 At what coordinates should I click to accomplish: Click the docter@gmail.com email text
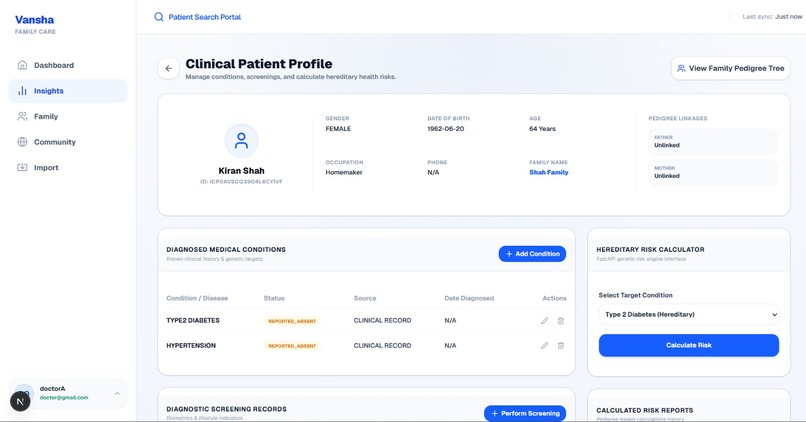click(64, 398)
